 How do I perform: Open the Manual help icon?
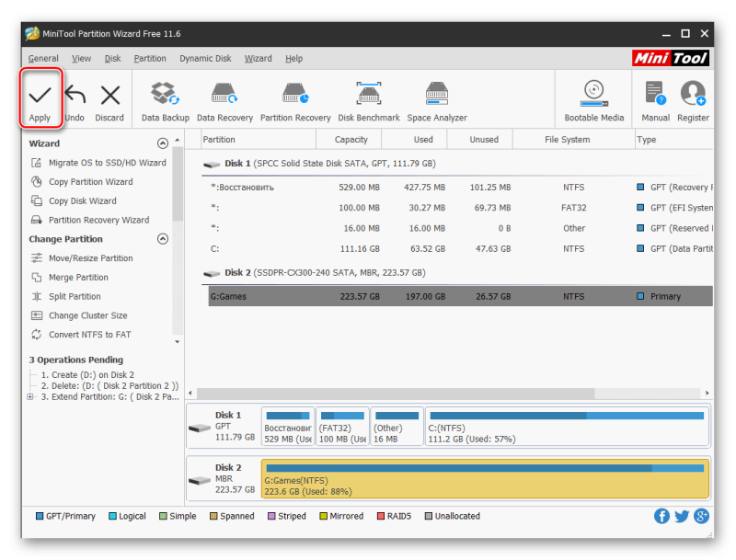pos(655,101)
